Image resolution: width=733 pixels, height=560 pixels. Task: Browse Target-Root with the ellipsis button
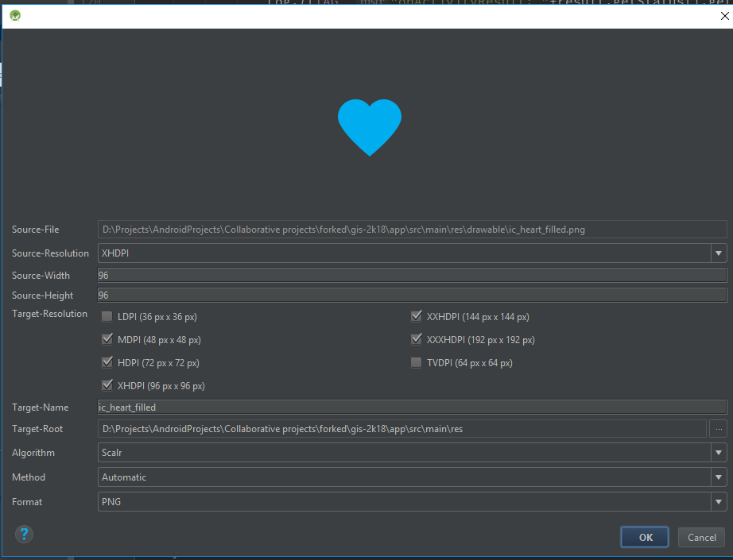coord(719,429)
